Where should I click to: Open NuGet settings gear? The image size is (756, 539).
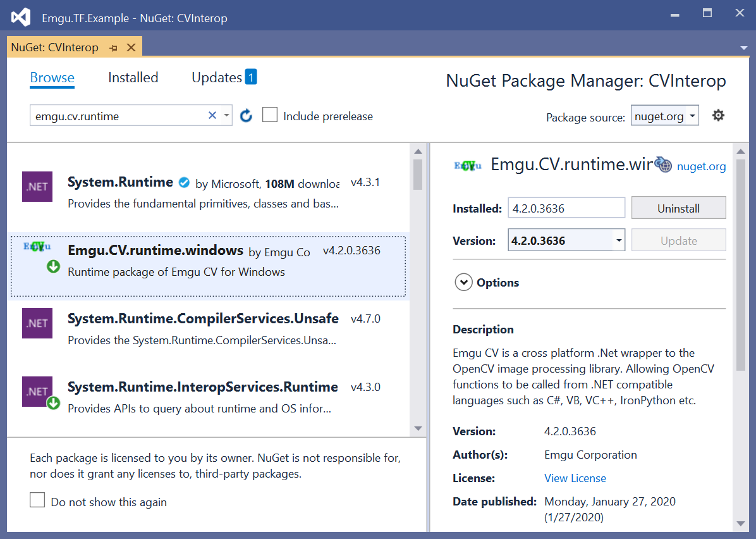pos(719,115)
